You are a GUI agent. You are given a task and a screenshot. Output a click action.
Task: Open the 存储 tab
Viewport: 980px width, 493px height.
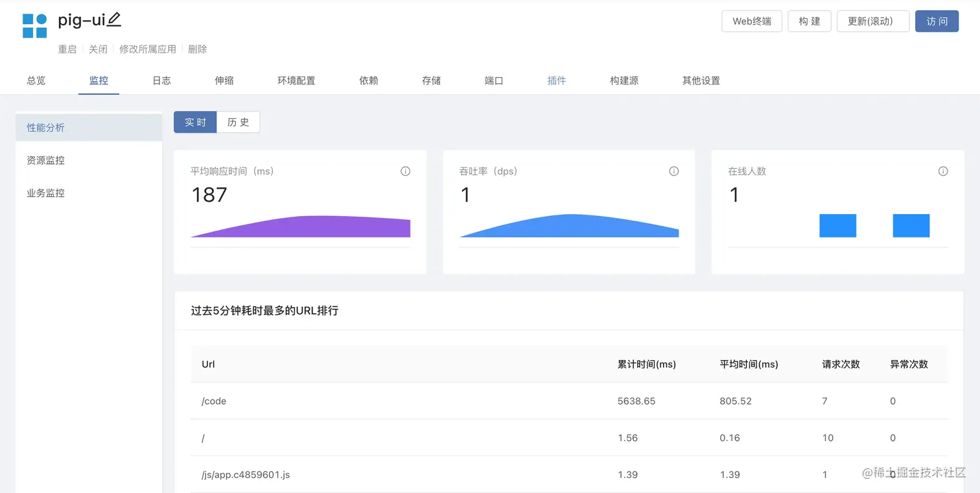(431, 80)
